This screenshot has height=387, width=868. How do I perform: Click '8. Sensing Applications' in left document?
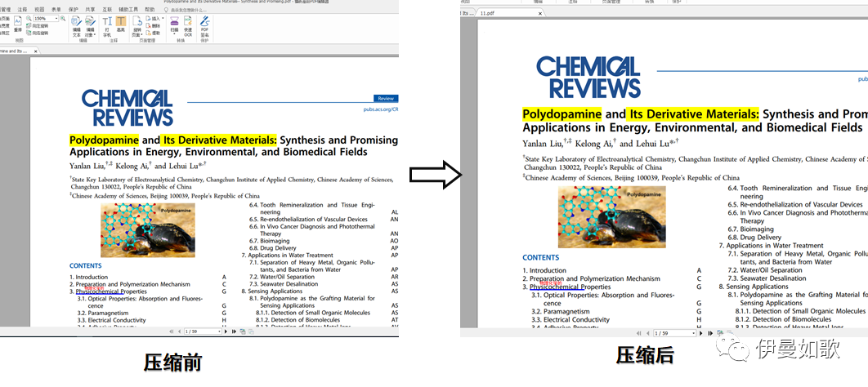pyautogui.click(x=272, y=291)
